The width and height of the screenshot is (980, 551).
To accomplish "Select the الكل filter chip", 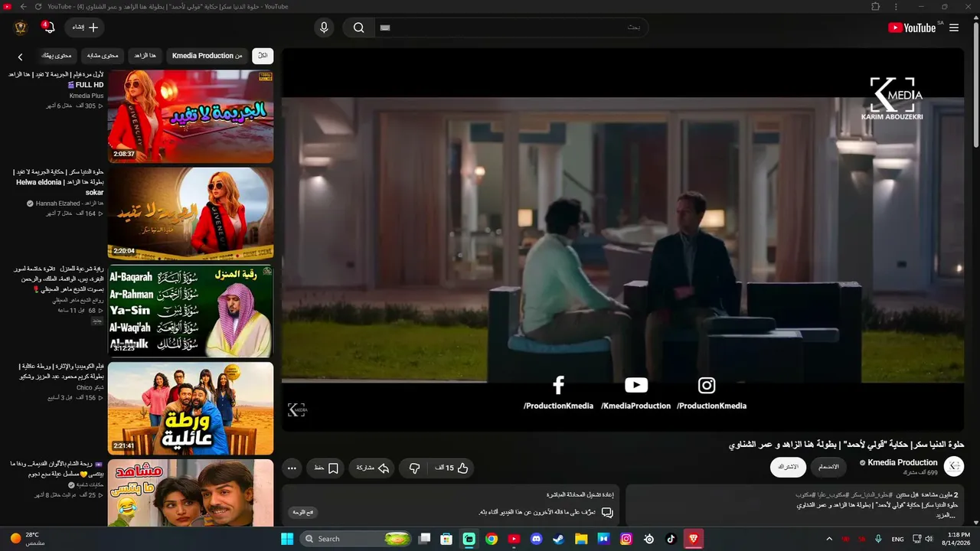I will pos(263,55).
